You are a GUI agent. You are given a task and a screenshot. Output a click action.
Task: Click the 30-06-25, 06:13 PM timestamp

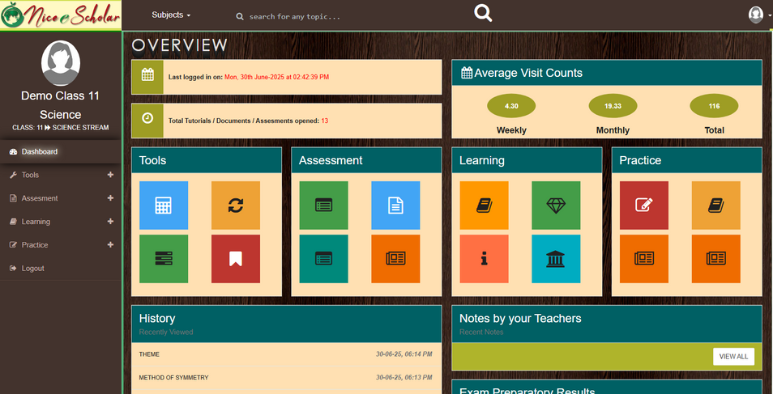click(404, 378)
